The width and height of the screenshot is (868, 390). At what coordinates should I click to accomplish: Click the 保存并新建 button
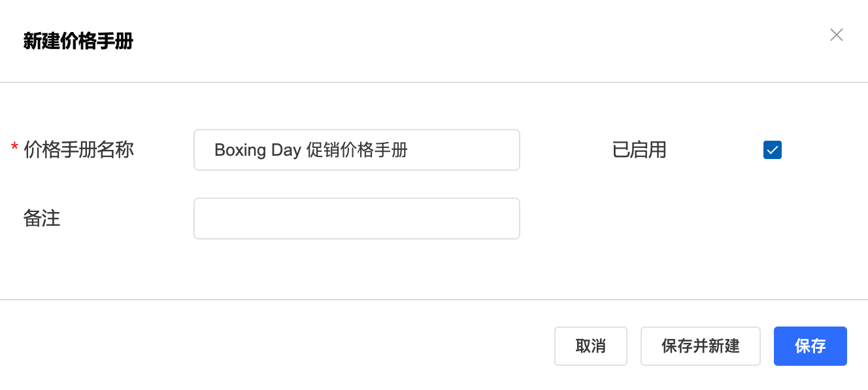click(700, 346)
